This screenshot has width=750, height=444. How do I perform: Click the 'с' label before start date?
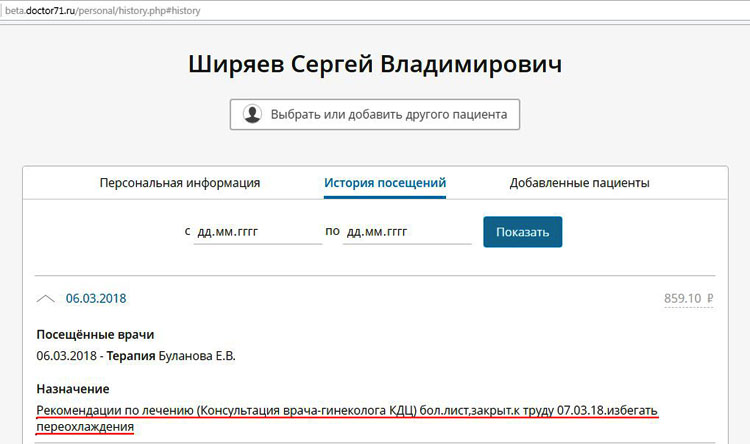point(187,232)
